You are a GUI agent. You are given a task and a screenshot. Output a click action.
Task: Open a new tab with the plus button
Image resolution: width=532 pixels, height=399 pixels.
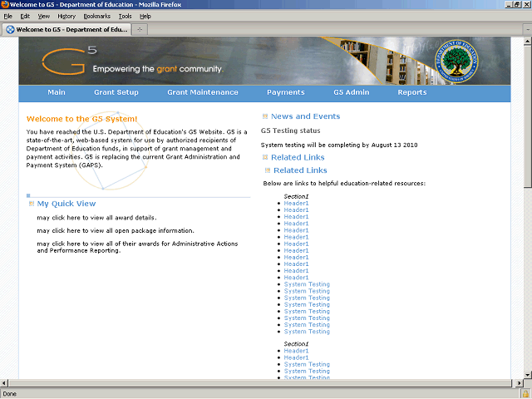pyautogui.click(x=140, y=30)
